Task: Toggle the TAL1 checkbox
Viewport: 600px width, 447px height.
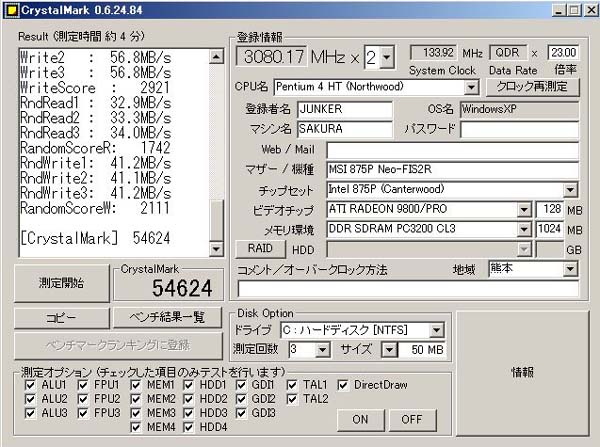Action: click(x=292, y=385)
